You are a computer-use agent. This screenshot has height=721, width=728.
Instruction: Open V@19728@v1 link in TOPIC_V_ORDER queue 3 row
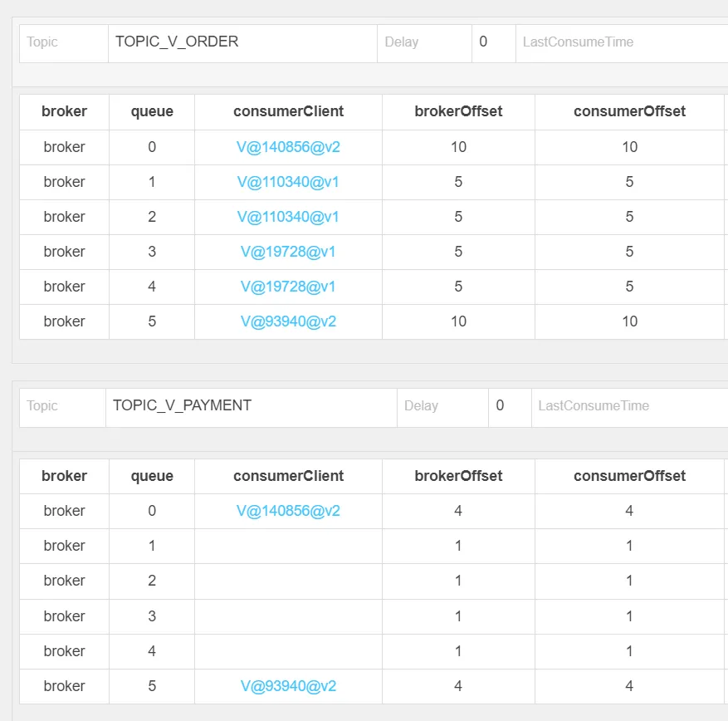[288, 252]
